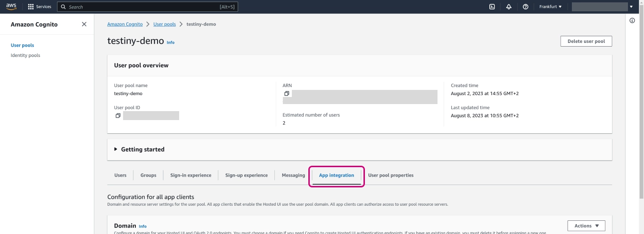The width and height of the screenshot is (644, 234).
Task: Open the notifications bell
Action: (509, 7)
